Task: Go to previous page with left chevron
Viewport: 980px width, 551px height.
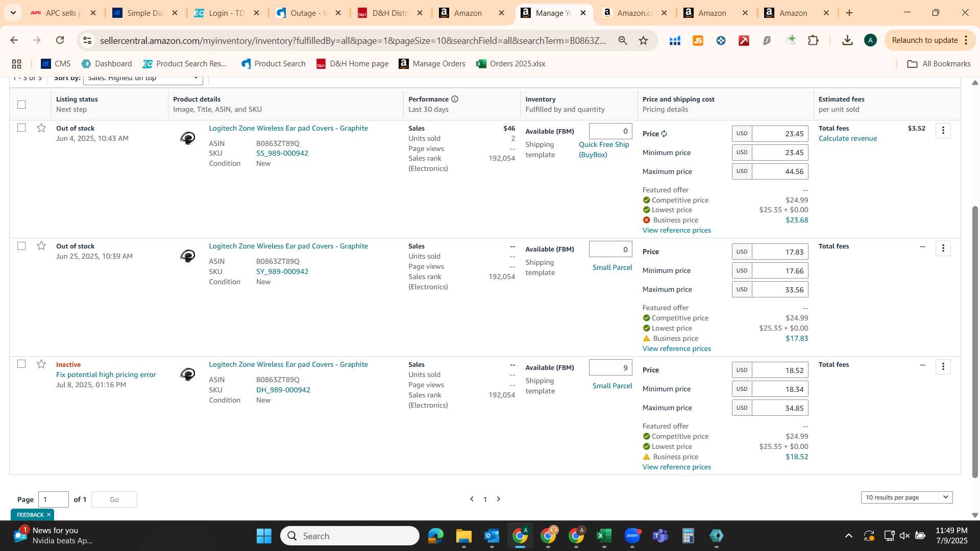Action: pos(472,499)
